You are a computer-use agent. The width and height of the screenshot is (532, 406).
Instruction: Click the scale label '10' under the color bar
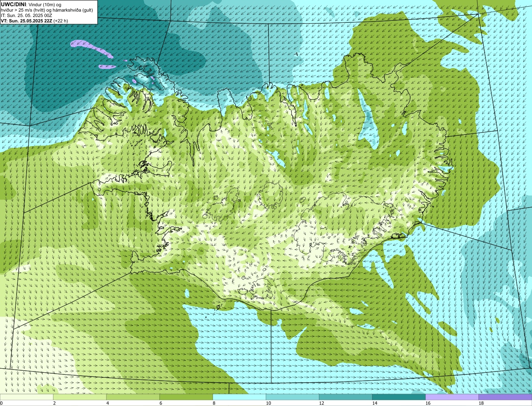[x=268, y=403]
